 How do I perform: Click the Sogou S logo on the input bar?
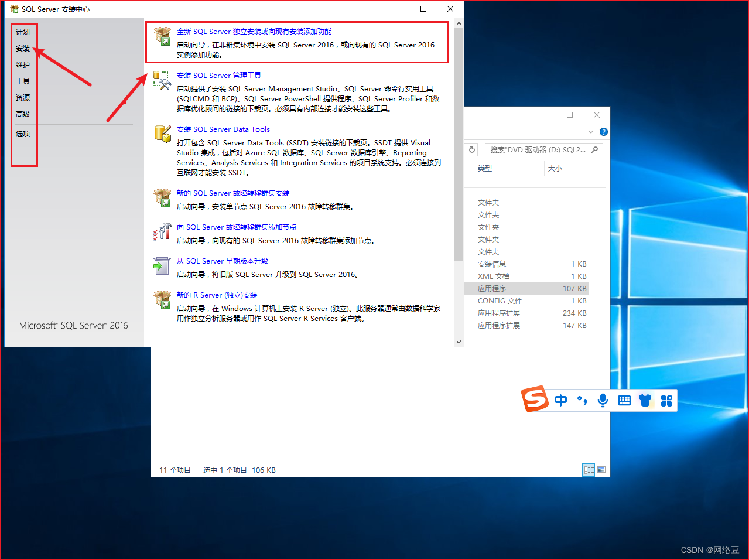coord(535,399)
